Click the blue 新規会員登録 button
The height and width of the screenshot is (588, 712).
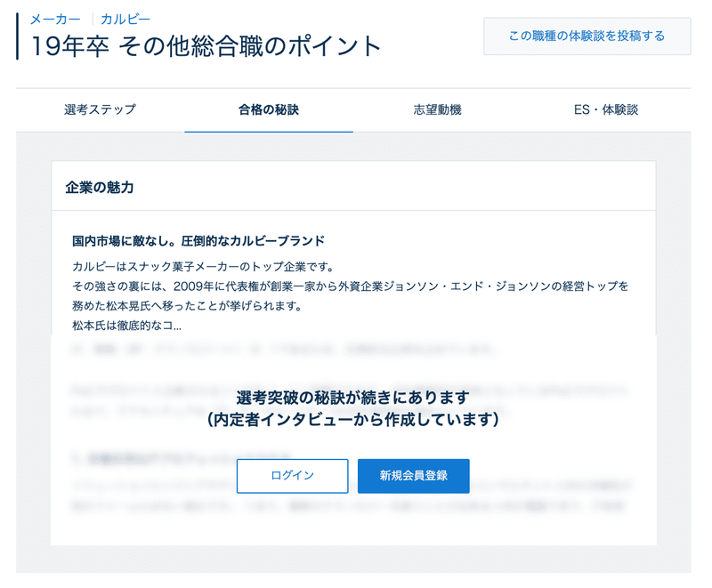(413, 476)
